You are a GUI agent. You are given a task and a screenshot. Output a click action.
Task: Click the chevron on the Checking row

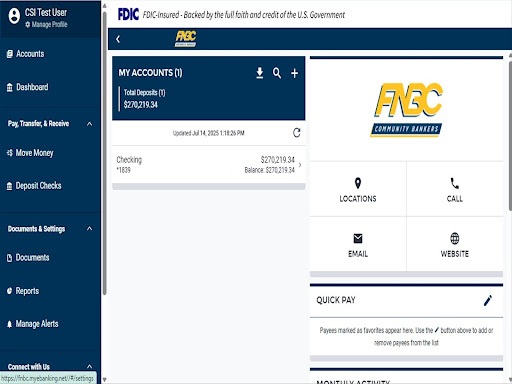[300, 165]
